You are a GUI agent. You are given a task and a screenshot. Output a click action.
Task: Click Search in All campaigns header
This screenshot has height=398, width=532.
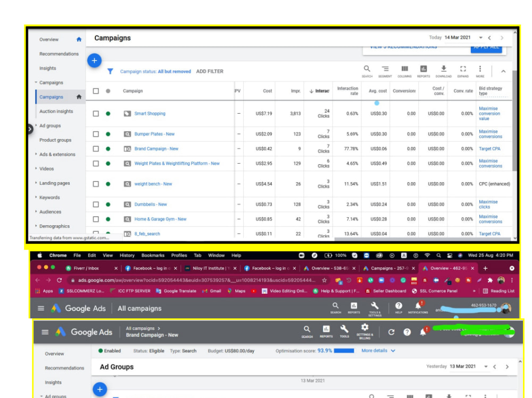pos(336,308)
